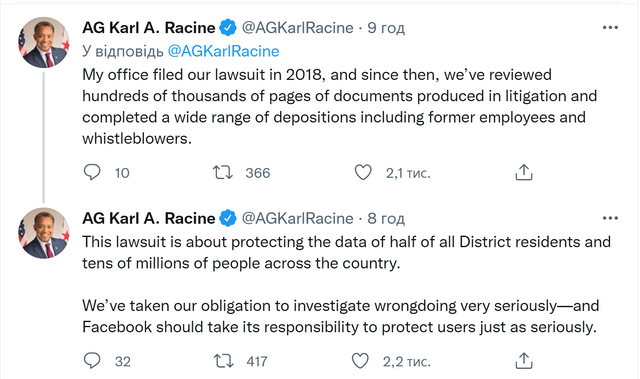Share the second tweet about Facebook
Screen dimensions: 640x379
point(524,361)
